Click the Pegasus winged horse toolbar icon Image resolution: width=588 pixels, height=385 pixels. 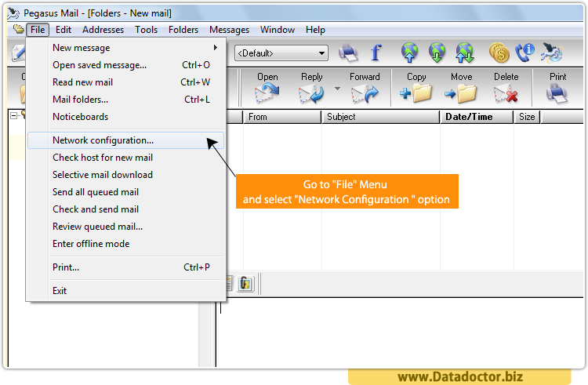[x=551, y=53]
